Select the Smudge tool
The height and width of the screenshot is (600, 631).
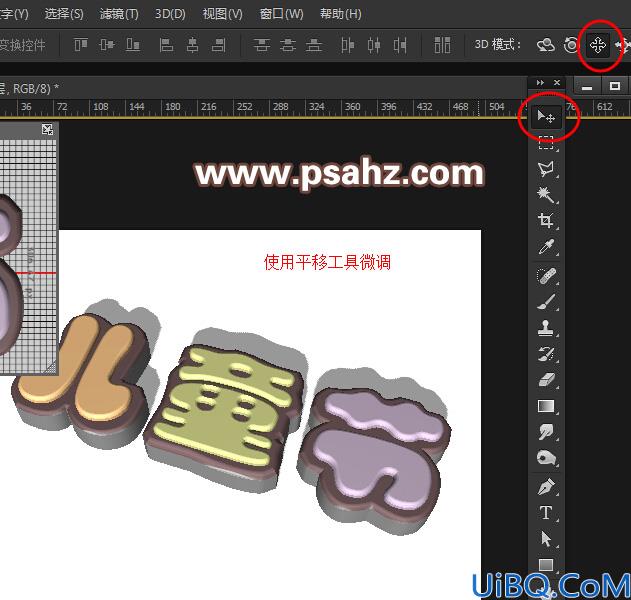[546, 432]
